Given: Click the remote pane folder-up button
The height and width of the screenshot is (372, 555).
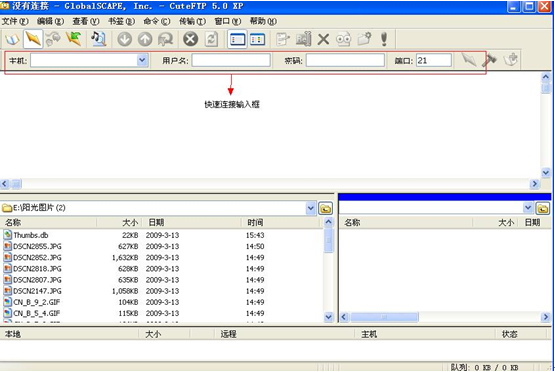Looking at the screenshot, I should coord(543,208).
